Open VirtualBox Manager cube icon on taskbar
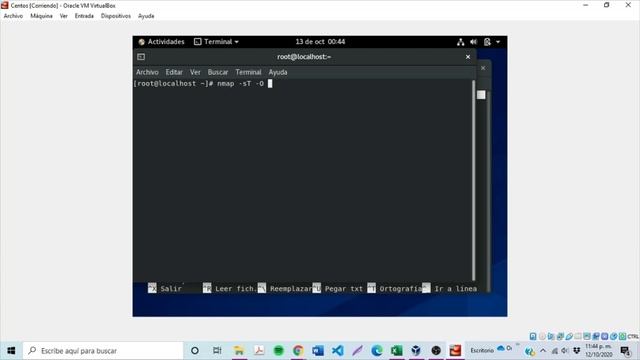Viewport: 640px width, 360px height. pos(416,351)
